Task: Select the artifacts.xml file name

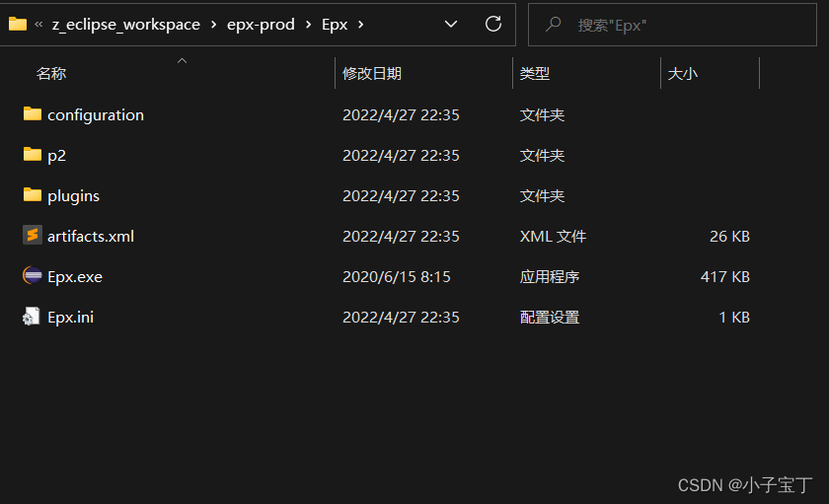Action: 91,236
